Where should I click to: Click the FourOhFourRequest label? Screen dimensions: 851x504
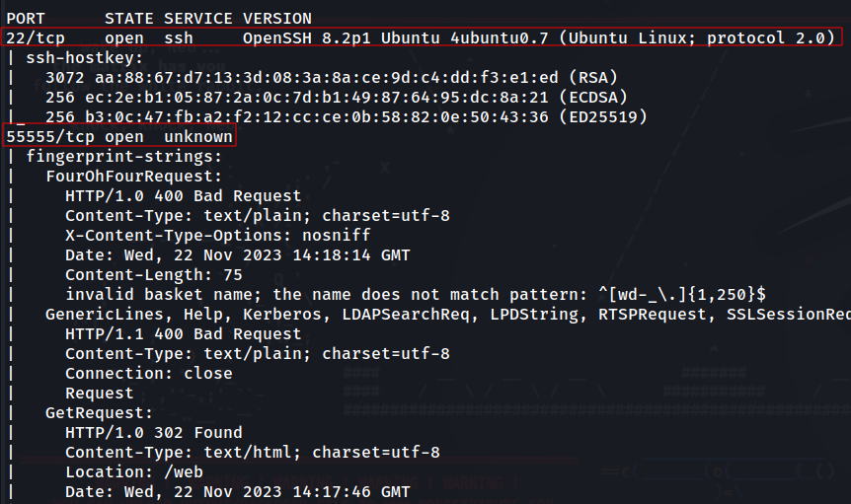(133, 177)
